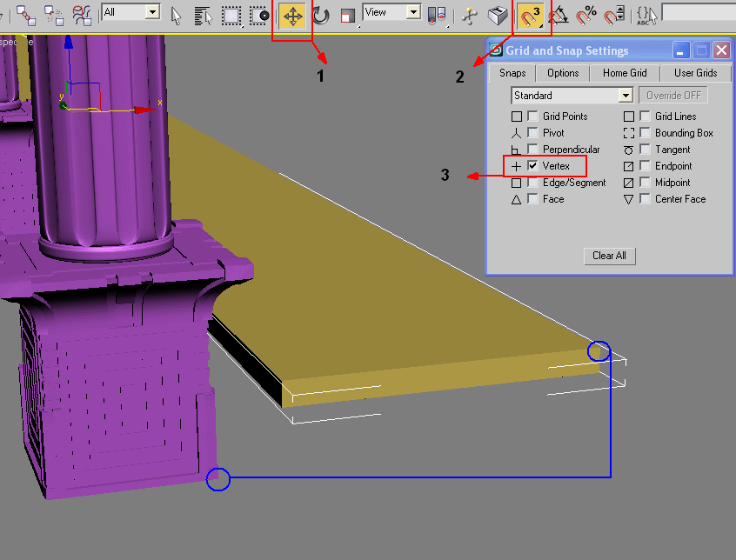Click the Select Object arrow tool

coord(177,15)
